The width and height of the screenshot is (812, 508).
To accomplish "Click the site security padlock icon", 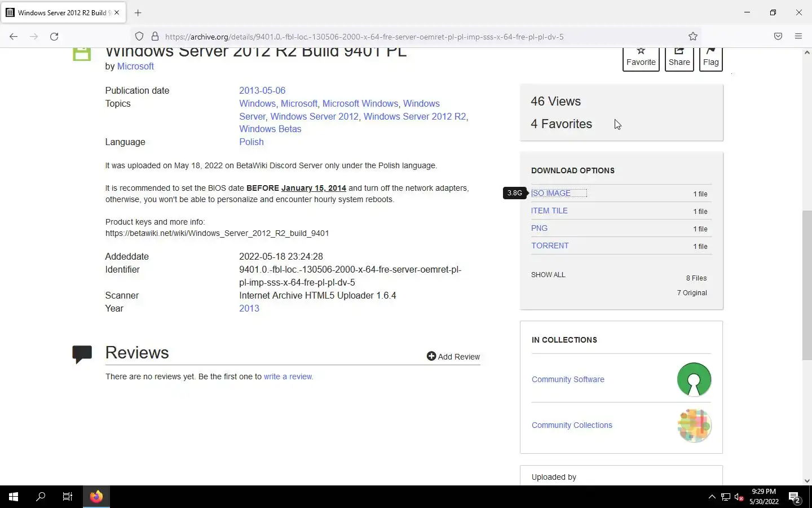I will 155,37.
